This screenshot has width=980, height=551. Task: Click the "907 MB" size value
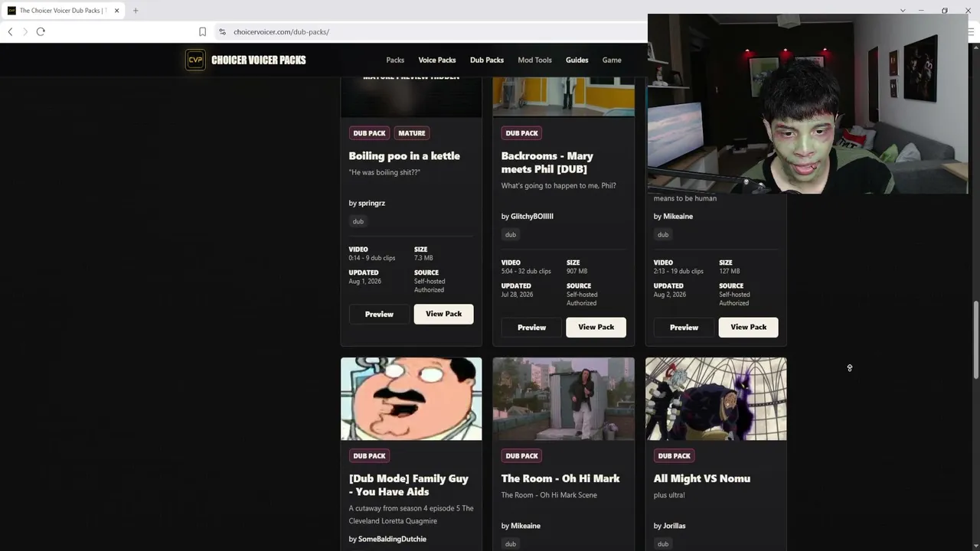[577, 271]
